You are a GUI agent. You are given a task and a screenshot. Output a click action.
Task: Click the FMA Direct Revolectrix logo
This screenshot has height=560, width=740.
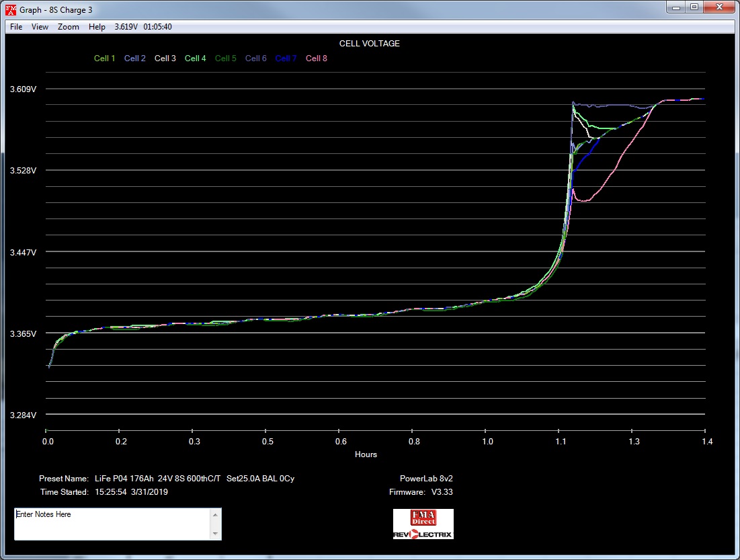coord(423,524)
